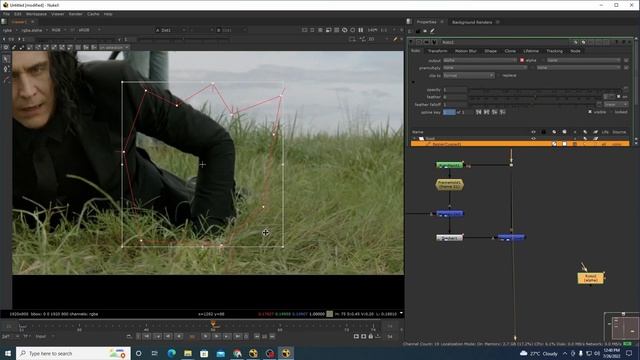640x360 pixels.
Task: Switch to the Tracking tab
Action: (x=554, y=51)
